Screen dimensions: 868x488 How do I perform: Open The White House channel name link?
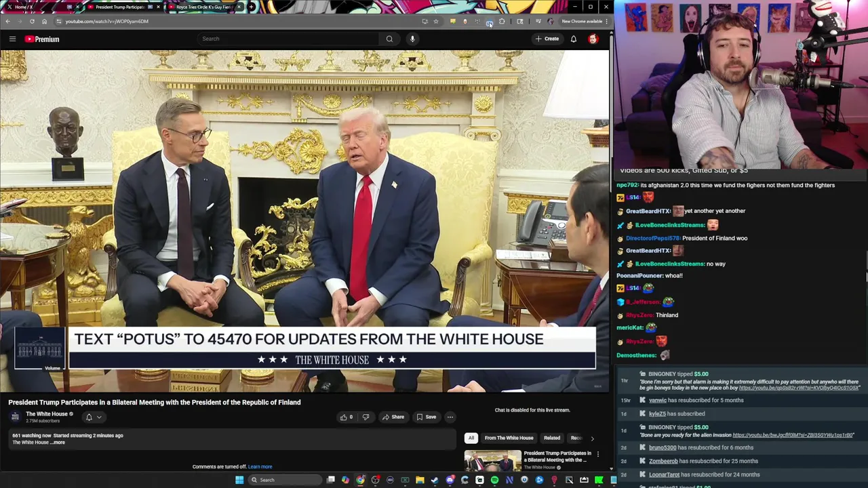tap(47, 414)
